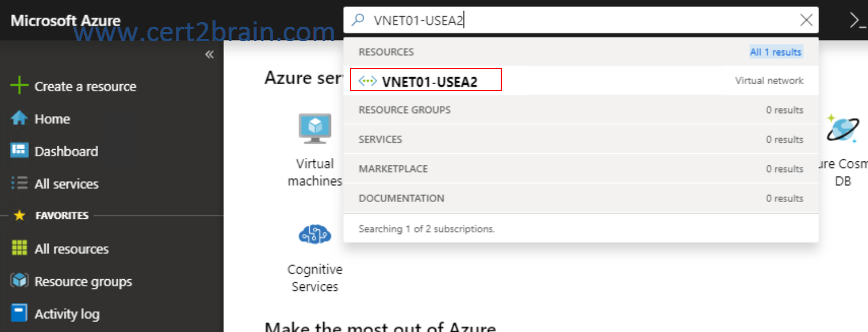Open Activity log menu label
The height and width of the screenshot is (332, 868).
click(x=67, y=314)
